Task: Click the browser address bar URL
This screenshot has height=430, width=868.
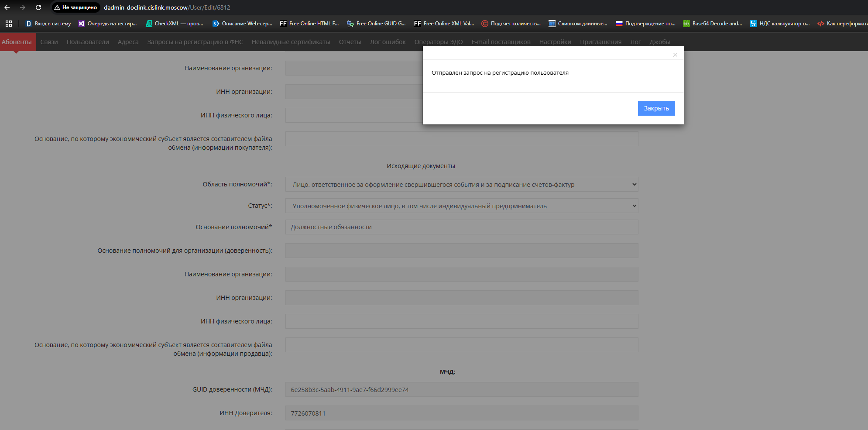Action: 167,7
